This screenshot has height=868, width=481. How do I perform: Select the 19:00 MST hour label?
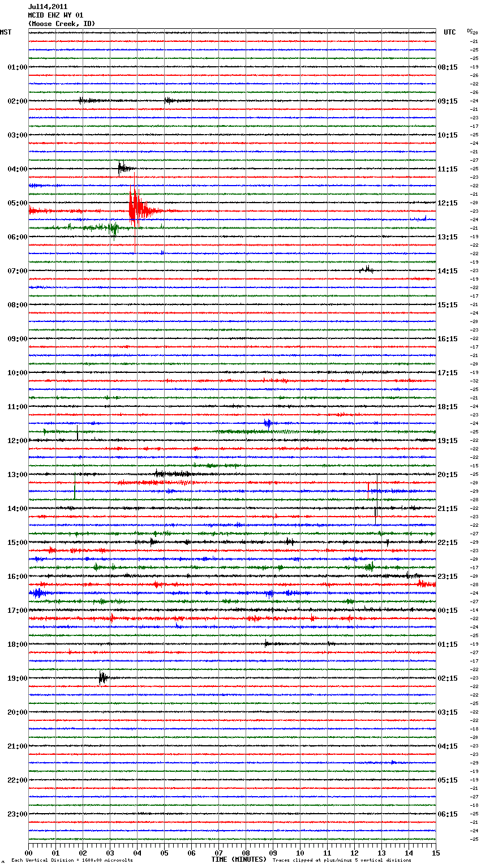[18, 678]
